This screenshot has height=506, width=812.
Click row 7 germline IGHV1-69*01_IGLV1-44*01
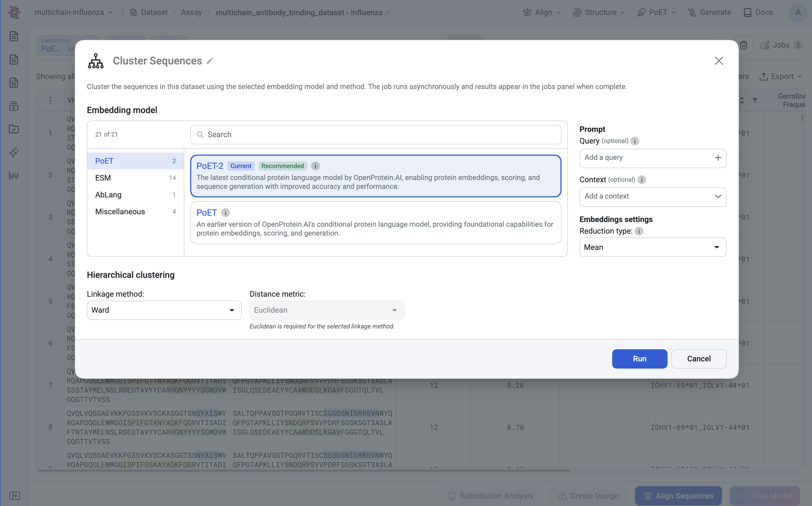tap(699, 385)
